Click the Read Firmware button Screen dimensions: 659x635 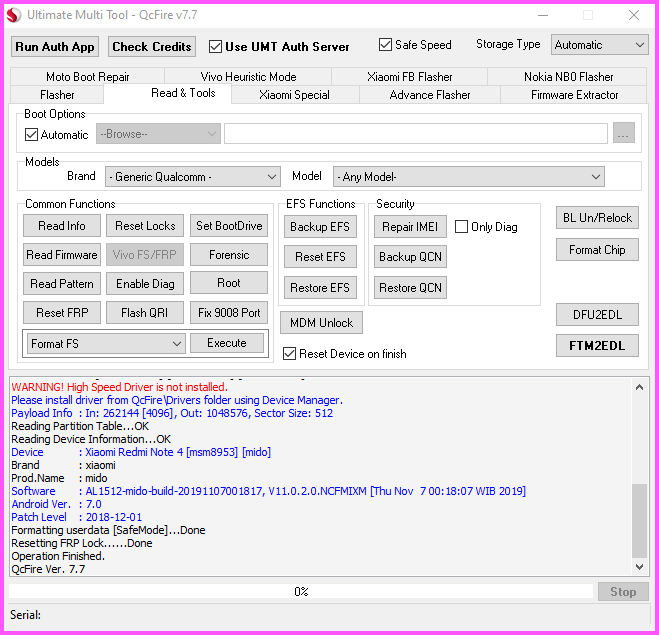tap(62, 255)
